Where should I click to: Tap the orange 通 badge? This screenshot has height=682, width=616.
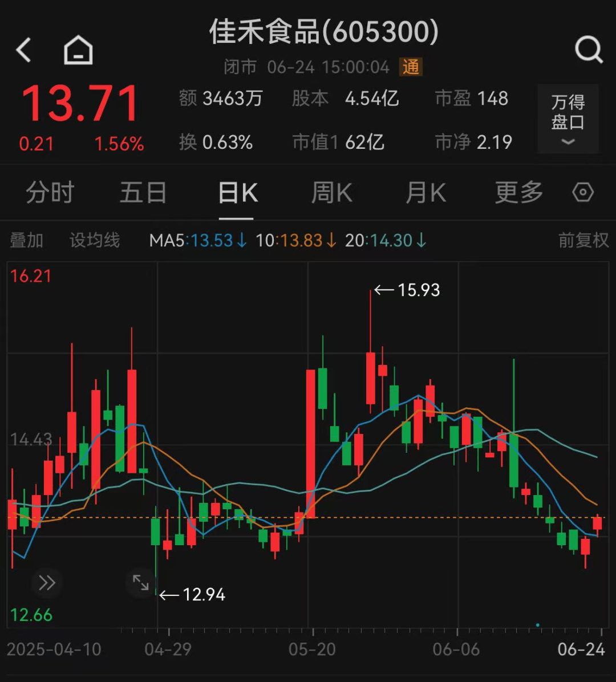coord(410,67)
